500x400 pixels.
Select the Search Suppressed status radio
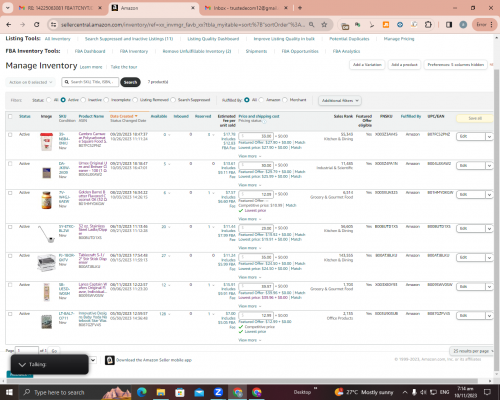pos(173,100)
